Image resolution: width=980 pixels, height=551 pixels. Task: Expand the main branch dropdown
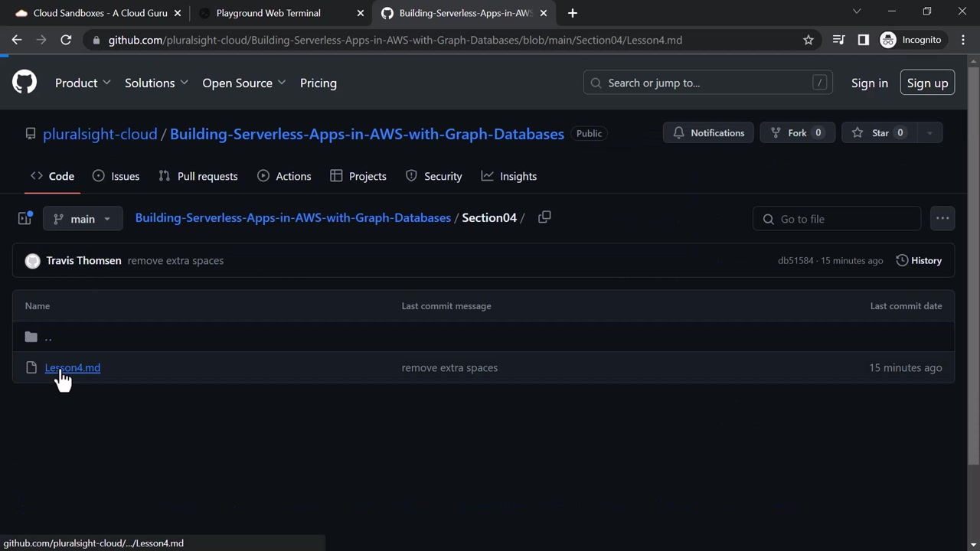pyautogui.click(x=83, y=219)
